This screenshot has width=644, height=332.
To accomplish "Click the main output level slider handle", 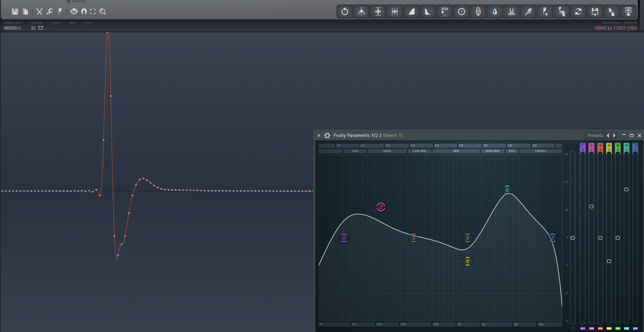I will pyautogui.click(x=573, y=238).
